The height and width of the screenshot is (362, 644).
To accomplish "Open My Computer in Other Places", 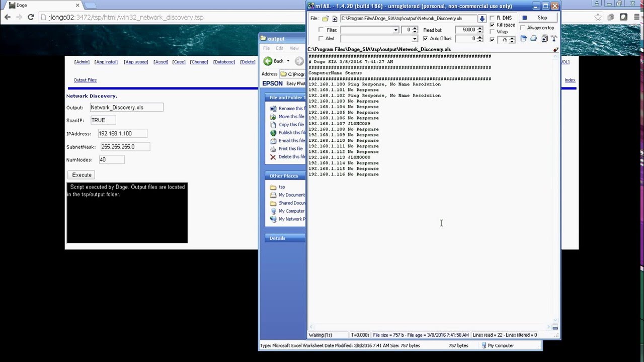I will (287, 211).
